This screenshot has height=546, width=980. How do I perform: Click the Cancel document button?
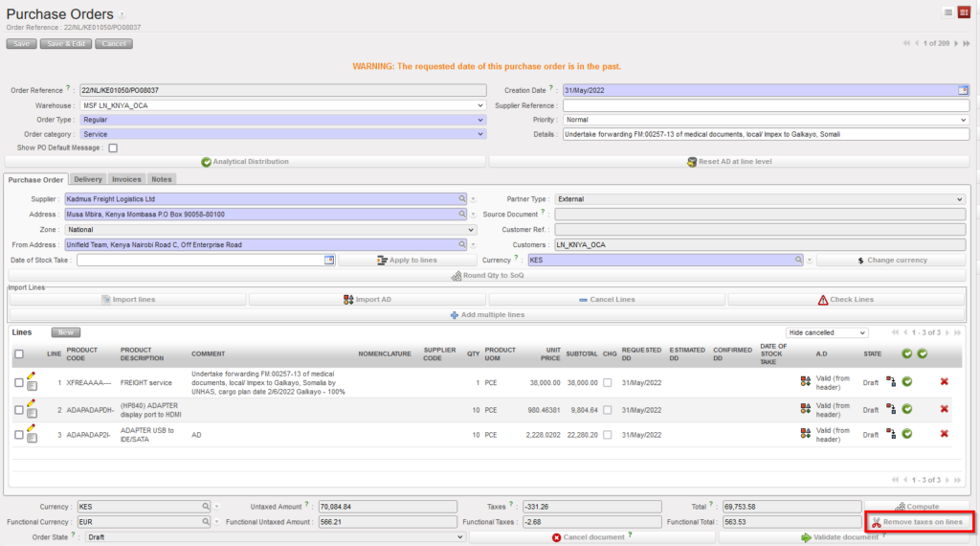(591, 537)
